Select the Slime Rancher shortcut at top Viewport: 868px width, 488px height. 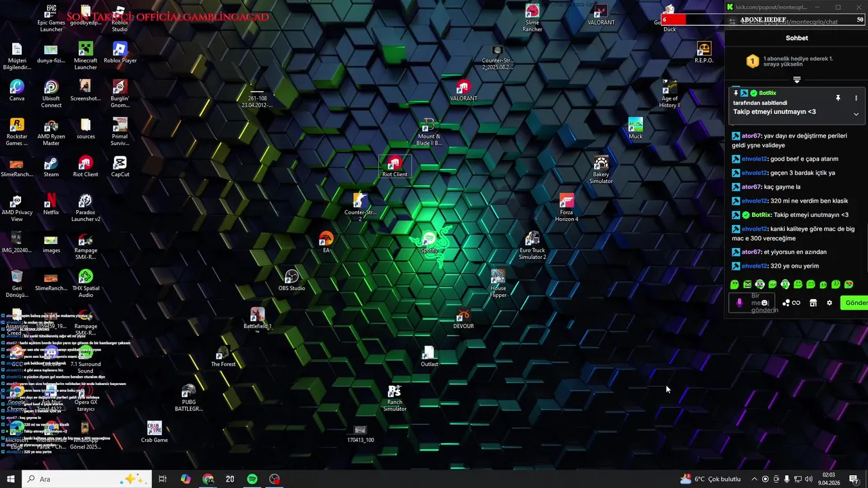click(x=532, y=18)
